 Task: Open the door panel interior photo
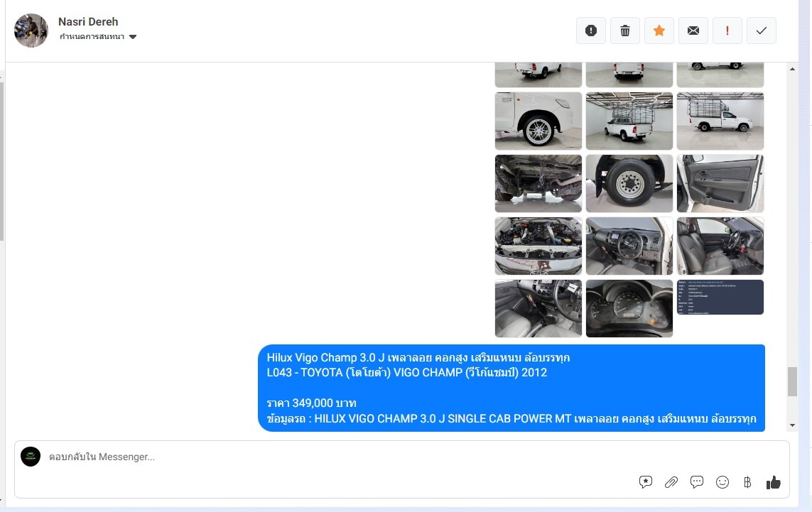pyautogui.click(x=720, y=184)
